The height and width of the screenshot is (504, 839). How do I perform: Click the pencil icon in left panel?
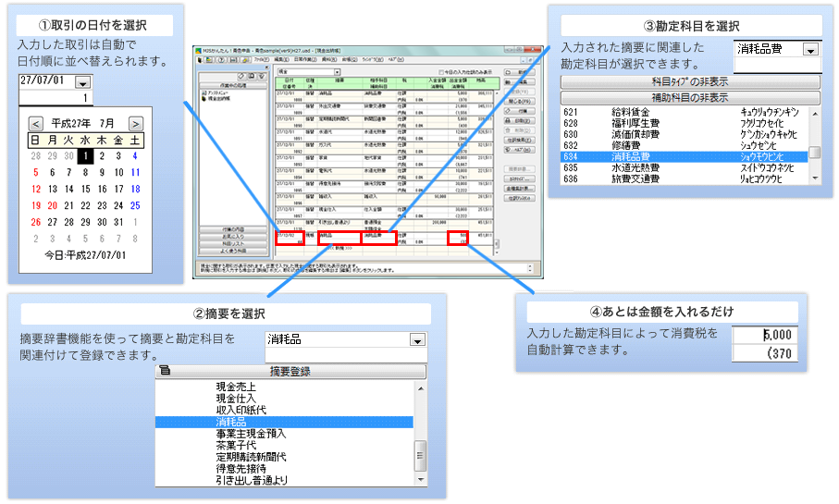(239, 75)
